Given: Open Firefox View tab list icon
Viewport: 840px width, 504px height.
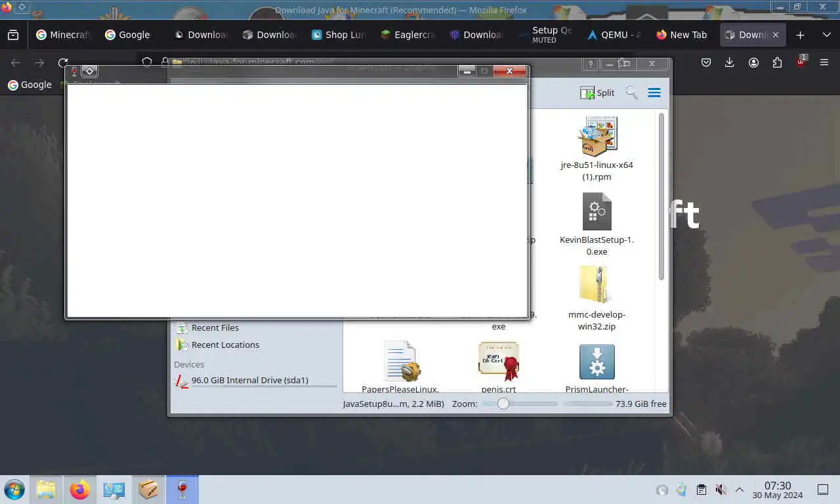Looking at the screenshot, I should coord(13,35).
